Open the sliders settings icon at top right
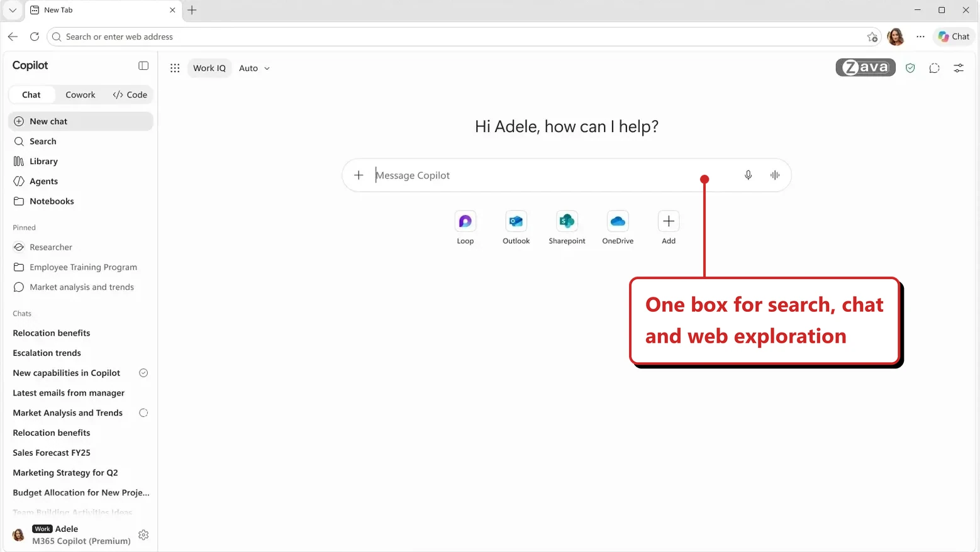 click(959, 68)
